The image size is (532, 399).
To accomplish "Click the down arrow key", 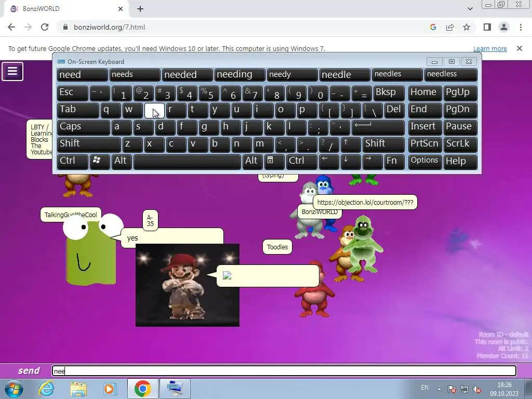I will [351, 162].
